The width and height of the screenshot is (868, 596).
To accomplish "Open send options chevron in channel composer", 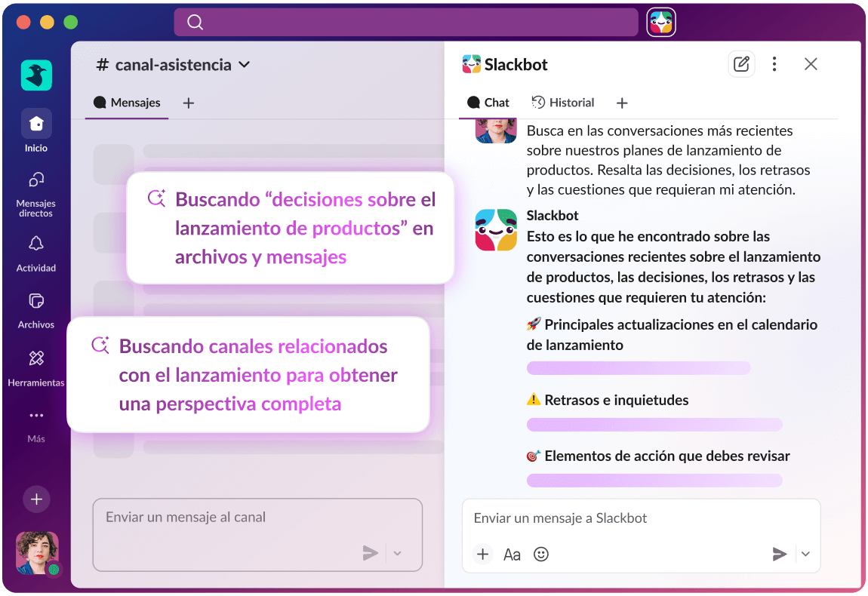I will pyautogui.click(x=398, y=553).
